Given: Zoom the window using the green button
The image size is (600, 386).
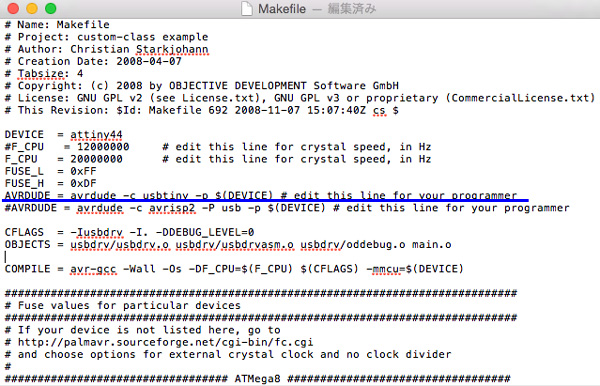Looking at the screenshot, I should [x=51, y=8].
